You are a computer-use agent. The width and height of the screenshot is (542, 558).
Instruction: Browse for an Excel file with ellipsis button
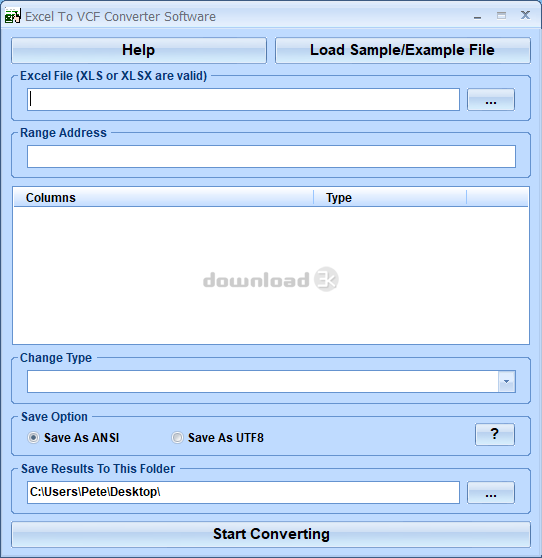pyautogui.click(x=491, y=99)
